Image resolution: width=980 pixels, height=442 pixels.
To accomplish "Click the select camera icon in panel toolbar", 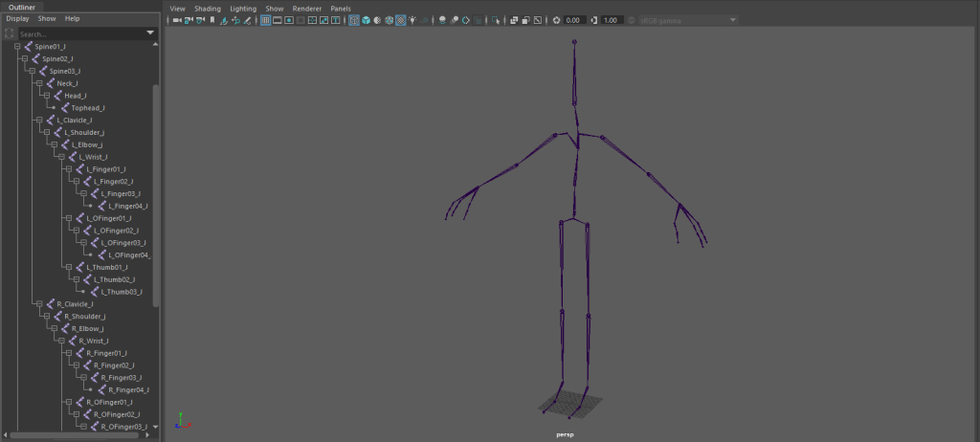I will (175, 20).
